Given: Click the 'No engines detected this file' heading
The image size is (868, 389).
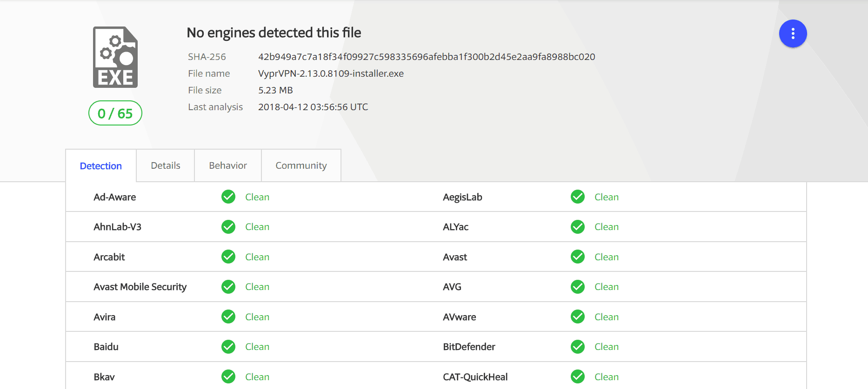Looking at the screenshot, I should click(274, 33).
